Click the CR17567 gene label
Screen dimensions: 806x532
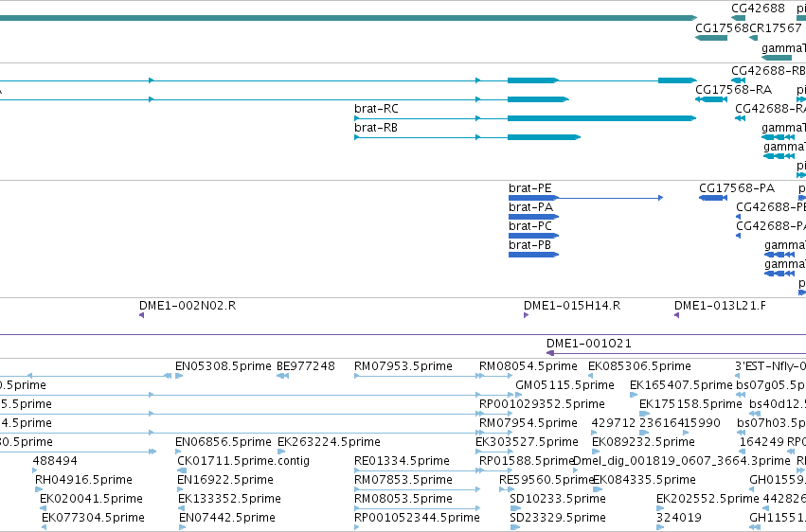point(775,27)
